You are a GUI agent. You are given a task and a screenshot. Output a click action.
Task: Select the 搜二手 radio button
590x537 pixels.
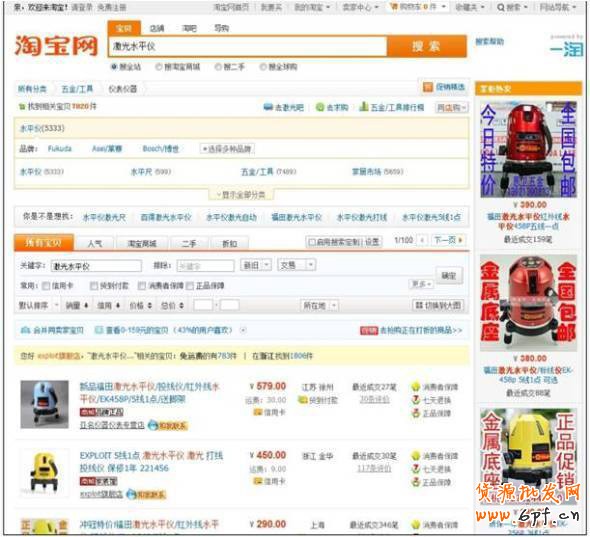[x=218, y=67]
